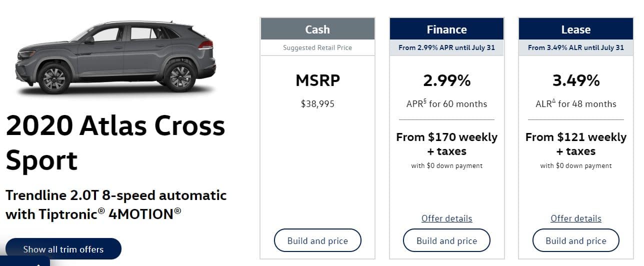Click the From 2.99% APR until July 31 banner
The height and width of the screenshot is (266, 644).
pyautogui.click(x=446, y=47)
